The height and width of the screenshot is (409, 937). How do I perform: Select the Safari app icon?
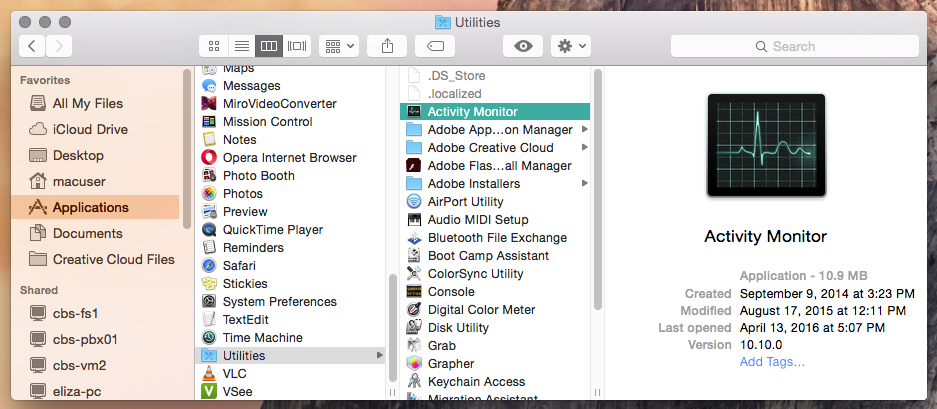click(209, 266)
